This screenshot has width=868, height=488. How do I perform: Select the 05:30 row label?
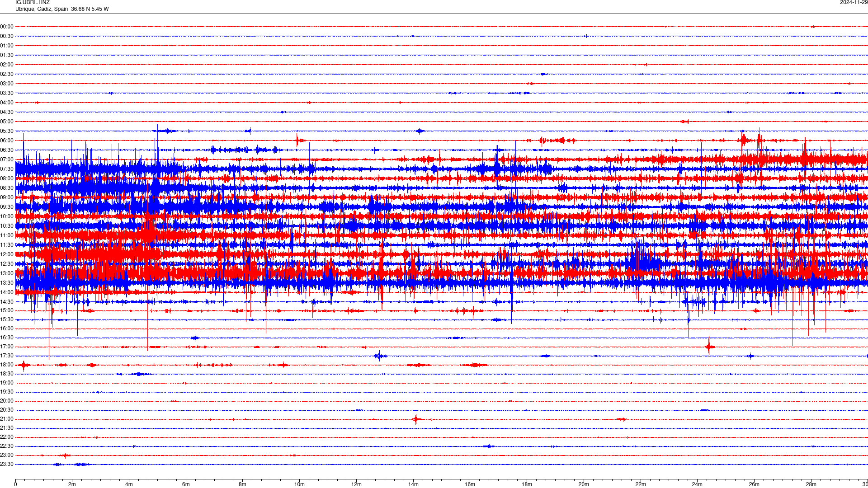click(x=7, y=131)
